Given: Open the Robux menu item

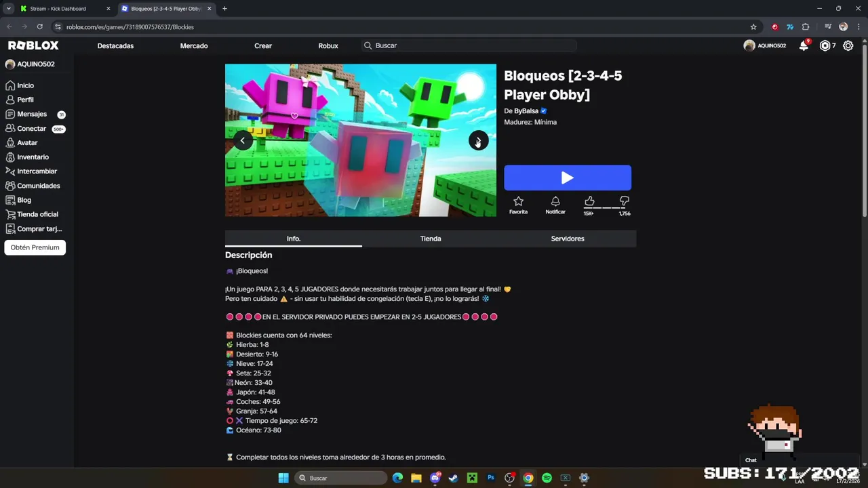Looking at the screenshot, I should click(x=328, y=45).
